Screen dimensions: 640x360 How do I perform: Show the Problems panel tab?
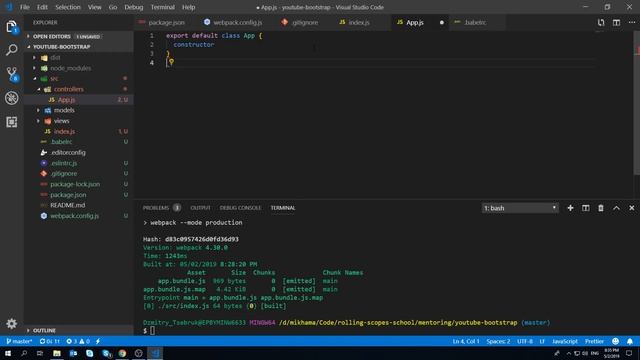pos(156,208)
